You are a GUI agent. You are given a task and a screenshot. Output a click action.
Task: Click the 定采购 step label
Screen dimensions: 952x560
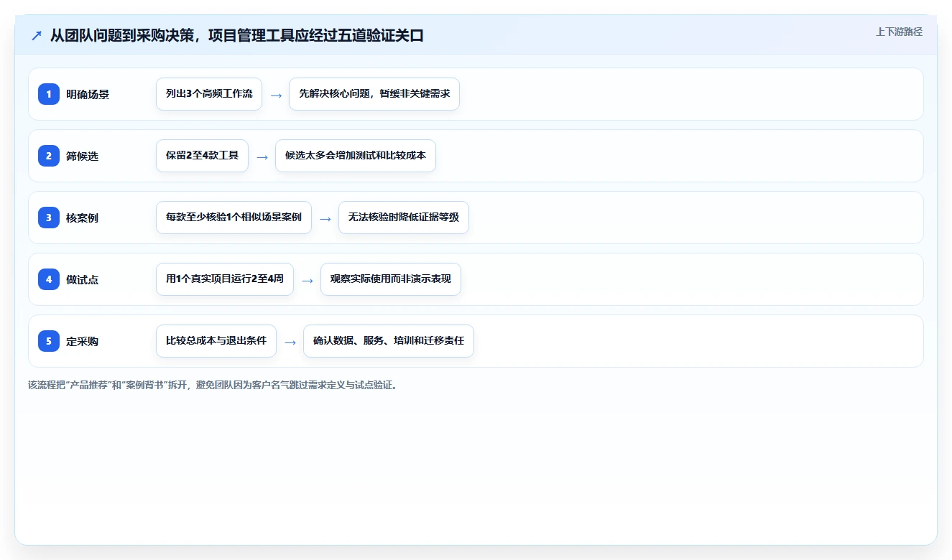[x=82, y=341]
